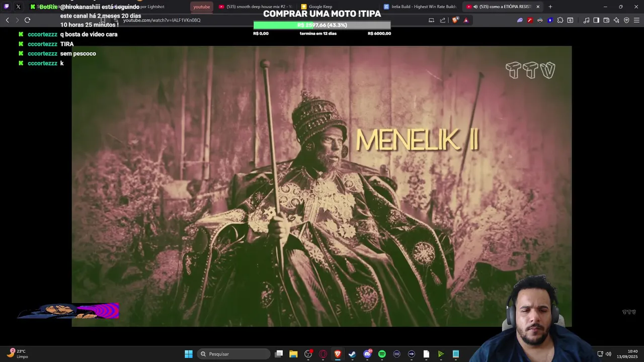
Task: Open the music note playlist icon
Action: point(586,20)
